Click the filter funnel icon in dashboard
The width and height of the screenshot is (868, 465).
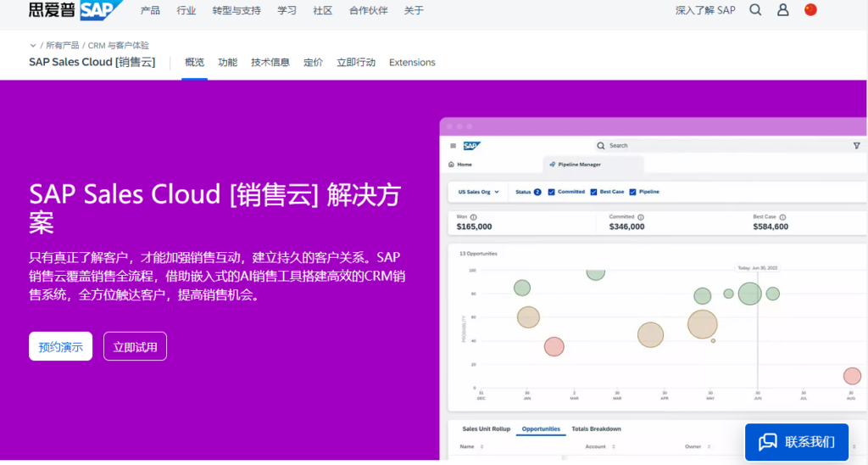[856, 146]
